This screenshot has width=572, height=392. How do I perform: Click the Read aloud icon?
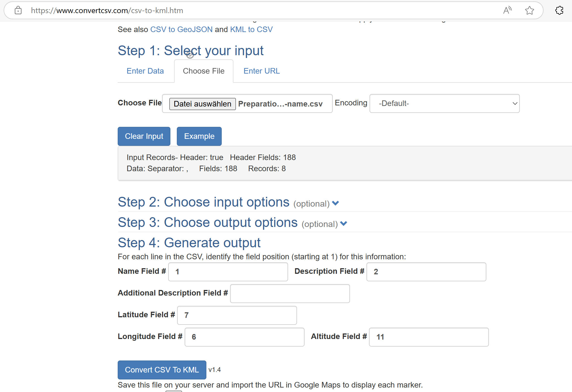(x=507, y=11)
